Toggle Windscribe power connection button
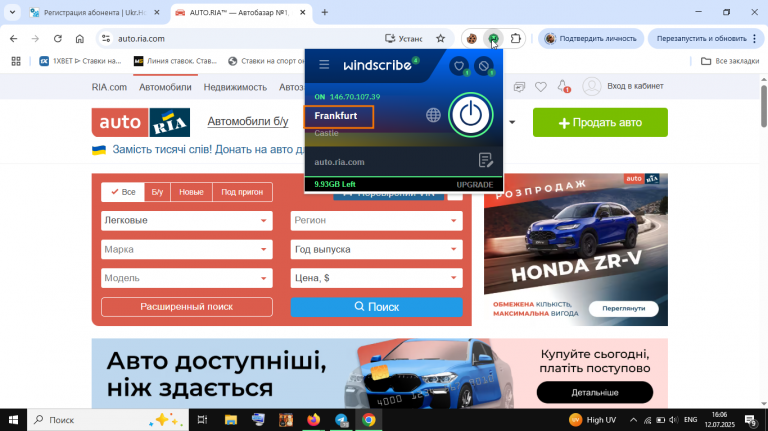This screenshot has width=768, height=431. tap(471, 115)
